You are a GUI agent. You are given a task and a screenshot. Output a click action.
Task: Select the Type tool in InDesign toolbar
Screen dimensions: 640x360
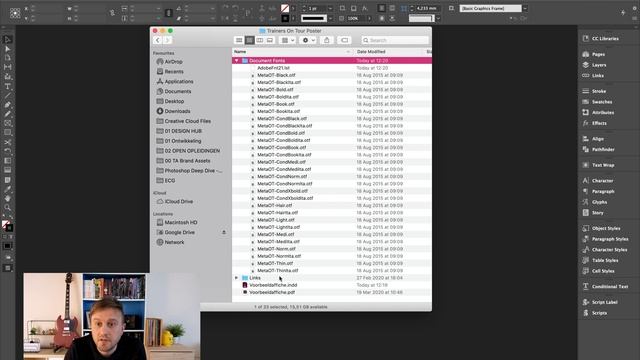(7, 87)
